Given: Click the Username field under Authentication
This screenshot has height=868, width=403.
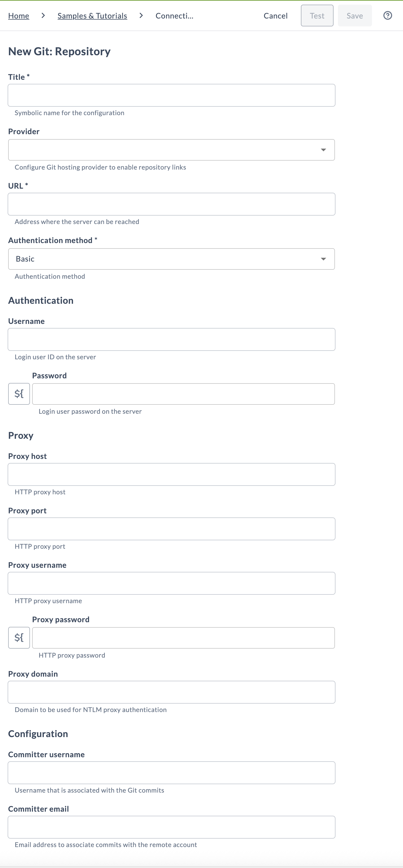Looking at the screenshot, I should point(171,339).
